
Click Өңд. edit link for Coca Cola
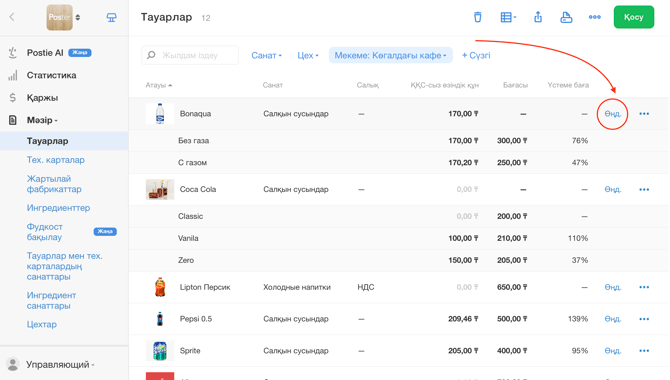click(613, 189)
